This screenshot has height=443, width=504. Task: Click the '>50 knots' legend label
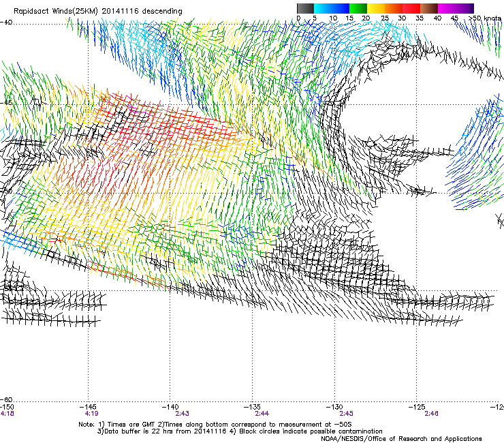485,18
